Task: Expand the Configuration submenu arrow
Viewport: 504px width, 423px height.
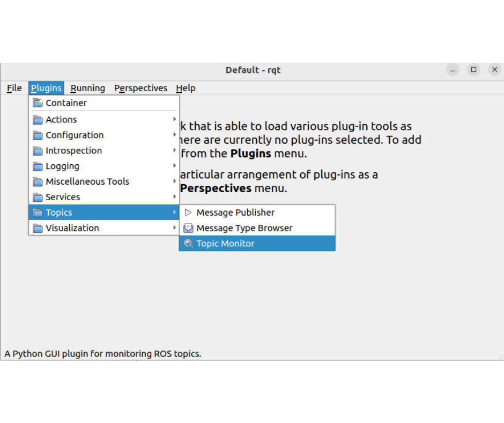Action: click(174, 135)
